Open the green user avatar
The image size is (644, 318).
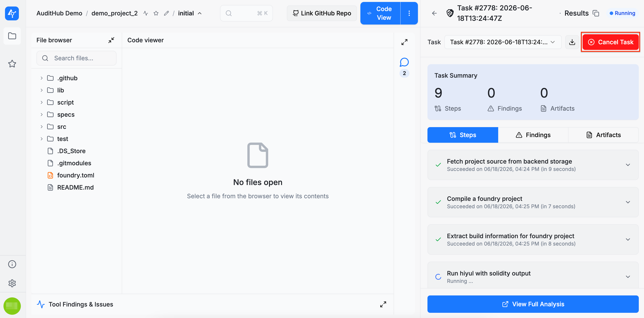pyautogui.click(x=12, y=306)
